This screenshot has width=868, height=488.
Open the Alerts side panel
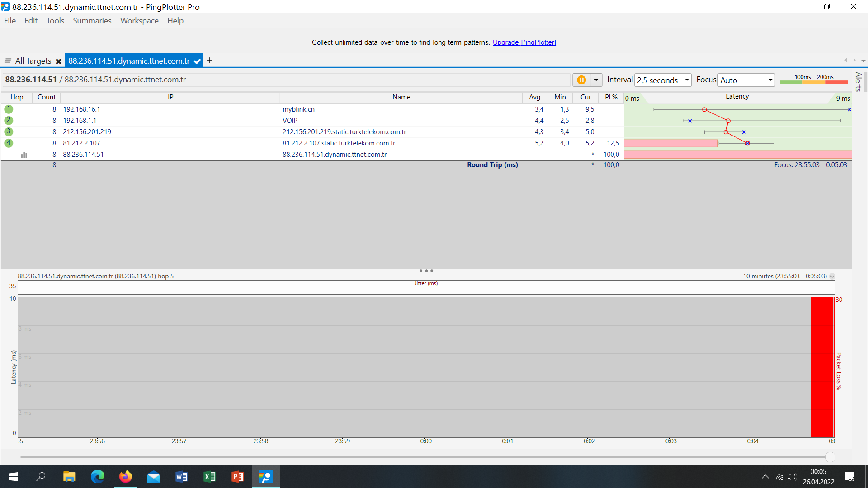[x=858, y=81]
